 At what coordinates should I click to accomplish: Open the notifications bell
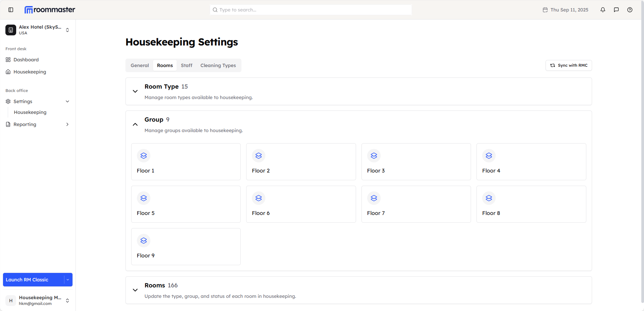(x=603, y=10)
